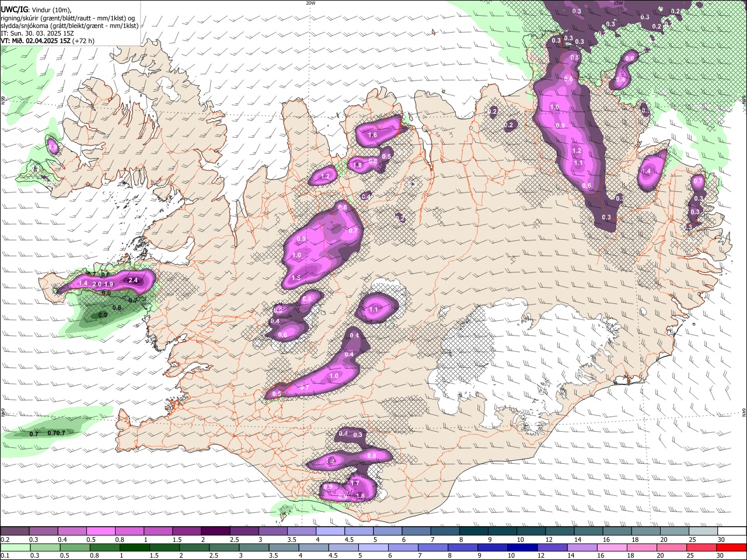Click the 'slydda/snjókoma' legend description line
The image size is (747, 560).
point(69,26)
